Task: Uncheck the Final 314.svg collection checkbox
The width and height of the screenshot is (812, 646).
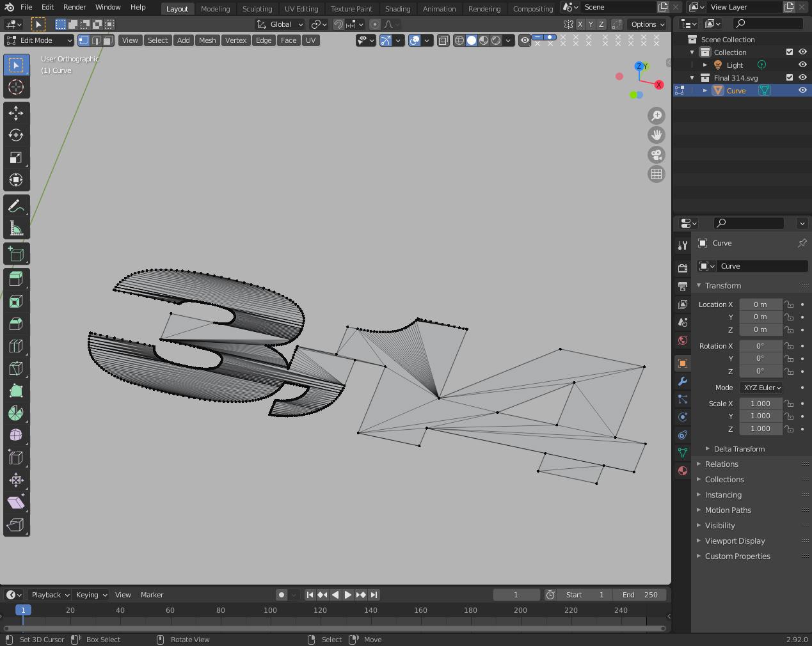Action: coord(790,77)
